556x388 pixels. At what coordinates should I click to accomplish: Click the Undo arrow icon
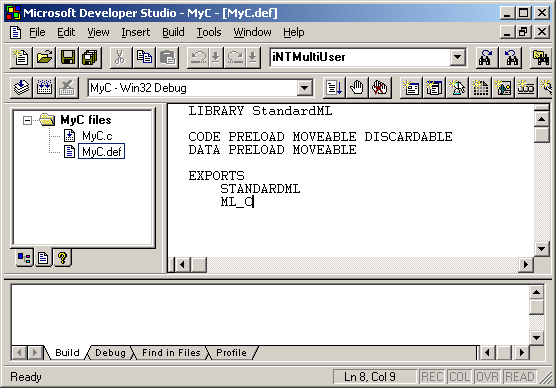click(x=198, y=57)
